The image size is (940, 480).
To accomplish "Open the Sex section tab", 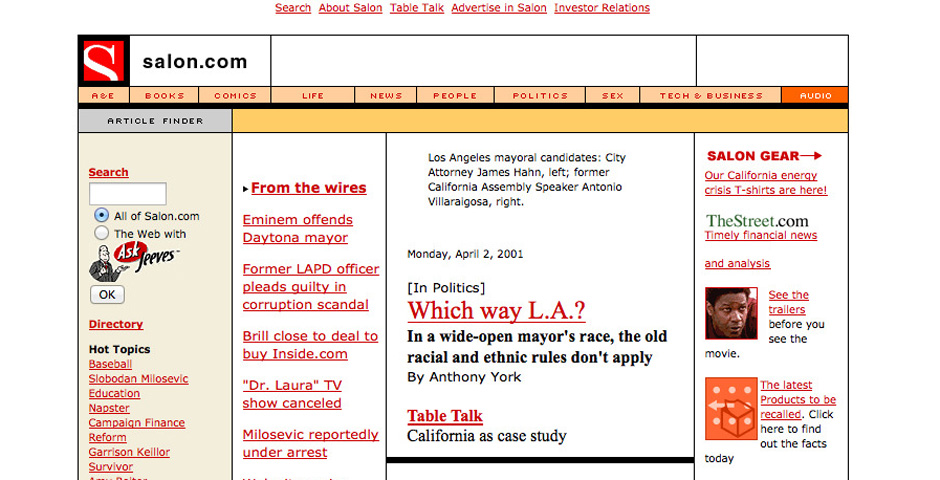I will coord(613,95).
